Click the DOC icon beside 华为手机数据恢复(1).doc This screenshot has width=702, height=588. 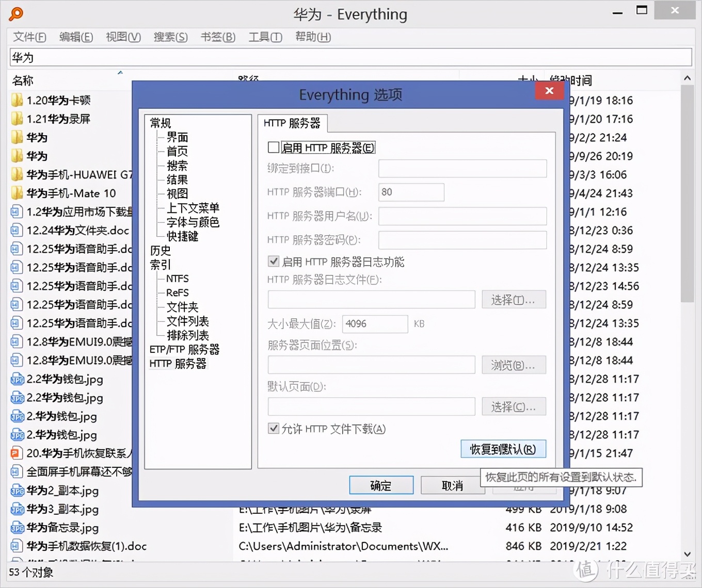click(x=17, y=546)
